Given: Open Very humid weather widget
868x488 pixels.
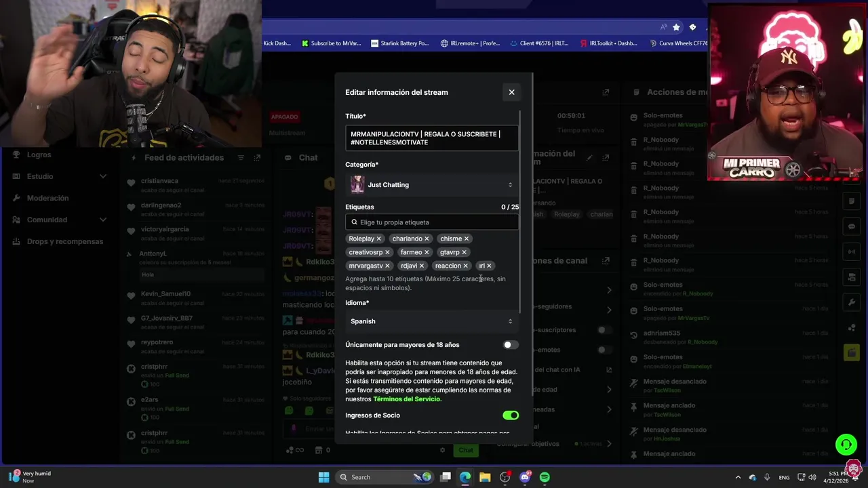Looking at the screenshot, I should click(31, 477).
